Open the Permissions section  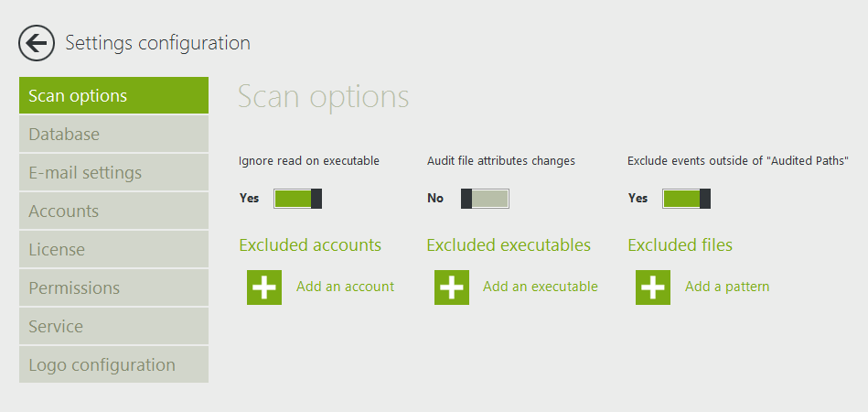click(x=113, y=288)
